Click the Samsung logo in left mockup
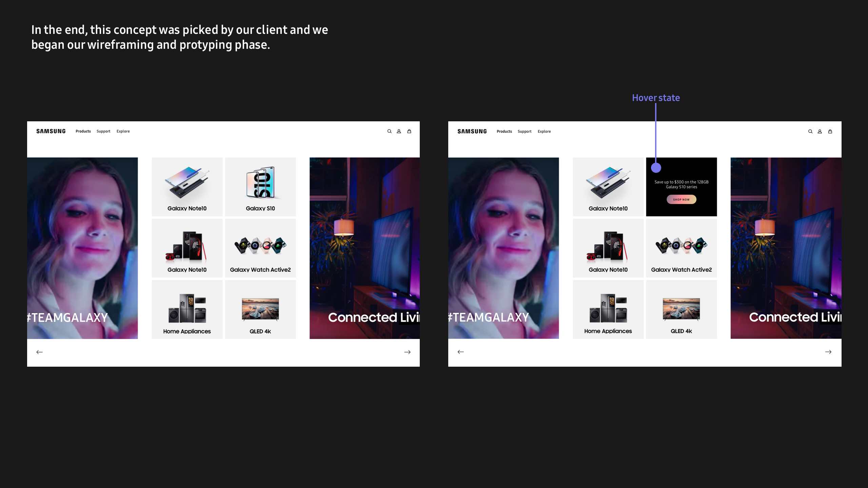 (x=51, y=131)
